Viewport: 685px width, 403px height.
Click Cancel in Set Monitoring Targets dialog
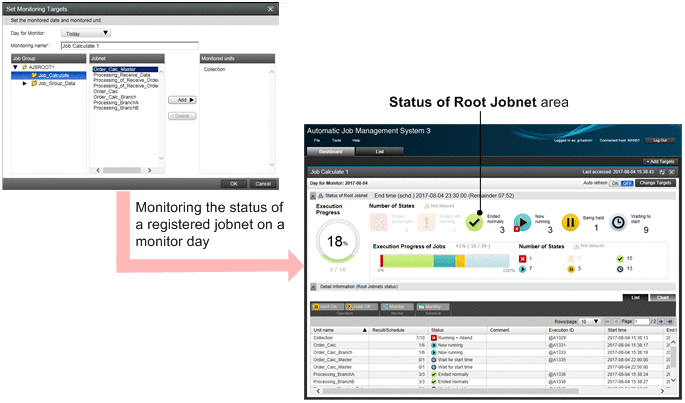click(263, 184)
